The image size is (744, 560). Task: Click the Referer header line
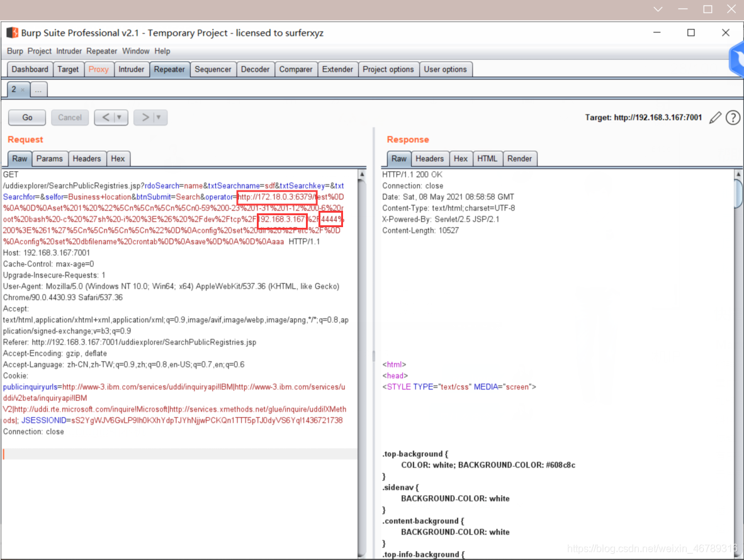coord(130,342)
